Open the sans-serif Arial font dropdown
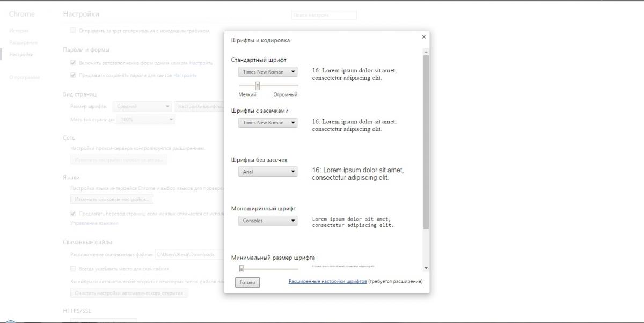 pyautogui.click(x=268, y=172)
